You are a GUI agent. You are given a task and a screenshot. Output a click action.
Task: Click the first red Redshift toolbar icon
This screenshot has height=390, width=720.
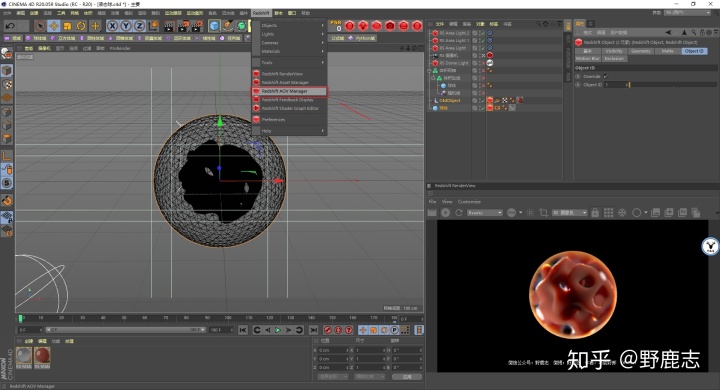point(349,26)
